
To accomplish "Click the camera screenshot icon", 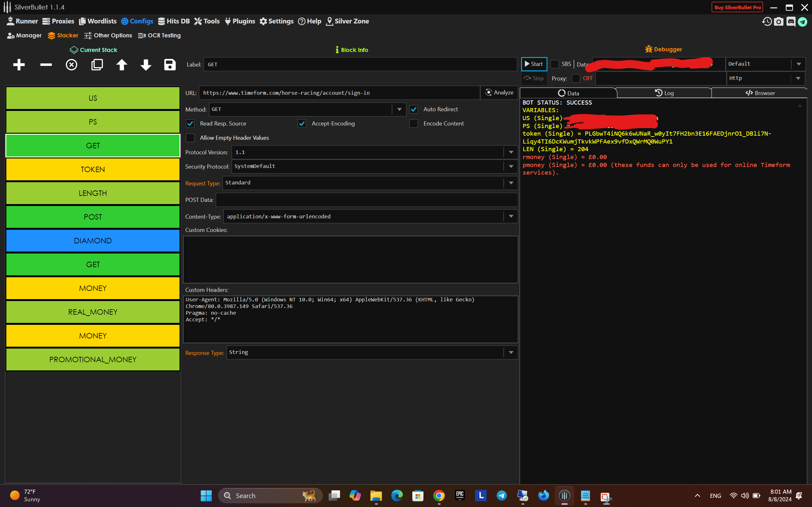I will coord(778,22).
